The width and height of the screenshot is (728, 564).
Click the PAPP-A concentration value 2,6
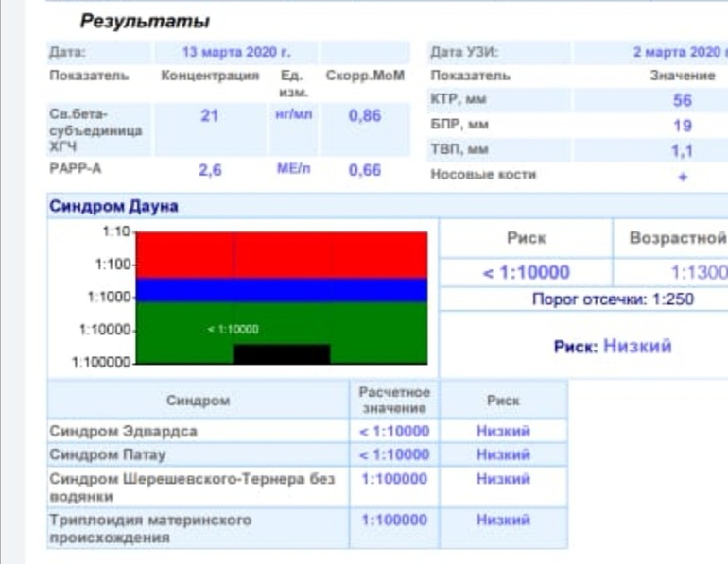coord(210,171)
